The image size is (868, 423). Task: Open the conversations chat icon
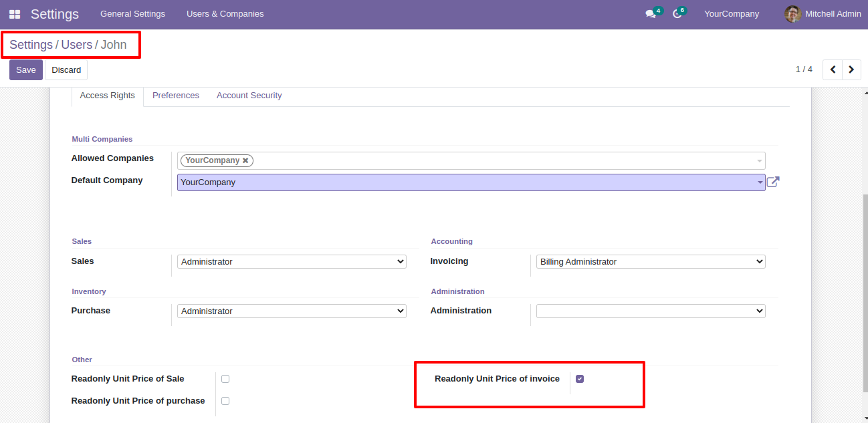click(x=650, y=14)
